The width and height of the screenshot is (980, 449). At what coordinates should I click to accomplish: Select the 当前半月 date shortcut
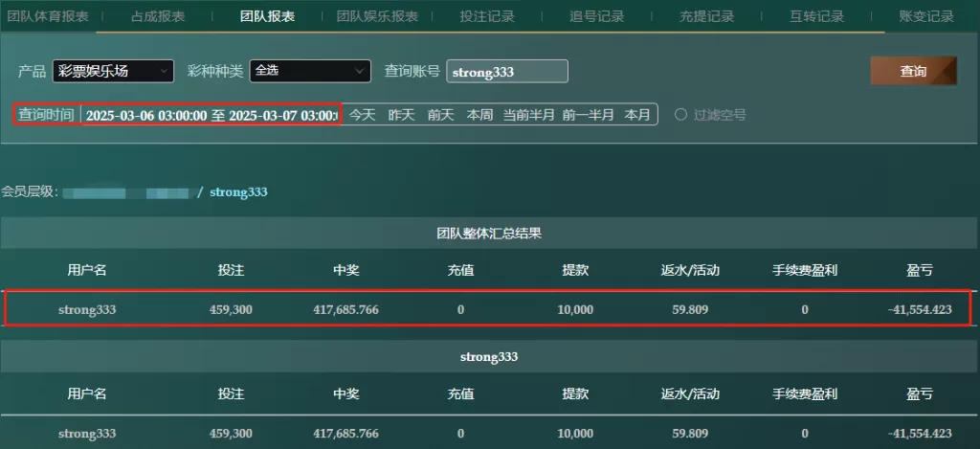coord(529,115)
